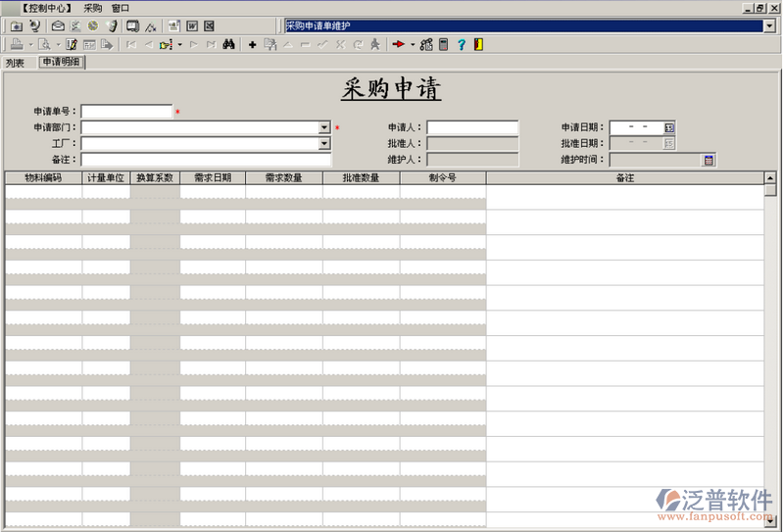This screenshot has width=783, height=532.
Task: Open the 采购 menu
Action: point(92,8)
